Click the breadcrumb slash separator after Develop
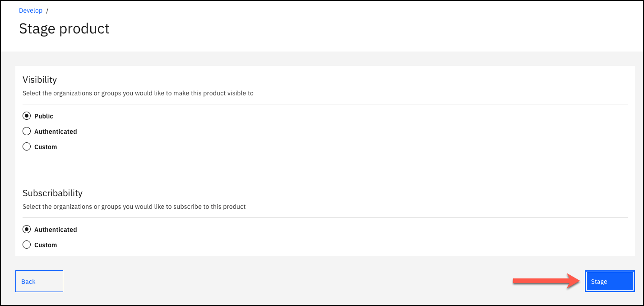This screenshot has width=644, height=306. pos(47,10)
